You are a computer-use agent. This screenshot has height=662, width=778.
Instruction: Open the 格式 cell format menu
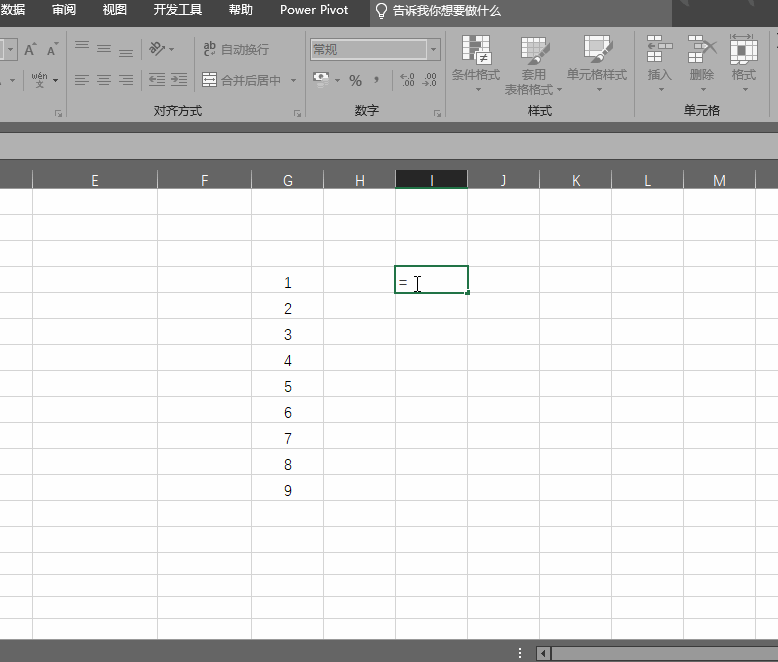point(744,64)
